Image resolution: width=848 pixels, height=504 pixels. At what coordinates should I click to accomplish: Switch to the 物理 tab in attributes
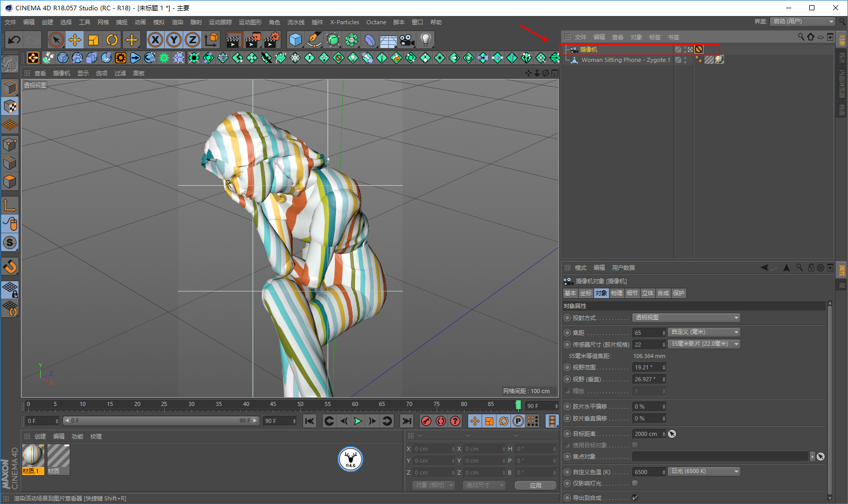click(617, 293)
